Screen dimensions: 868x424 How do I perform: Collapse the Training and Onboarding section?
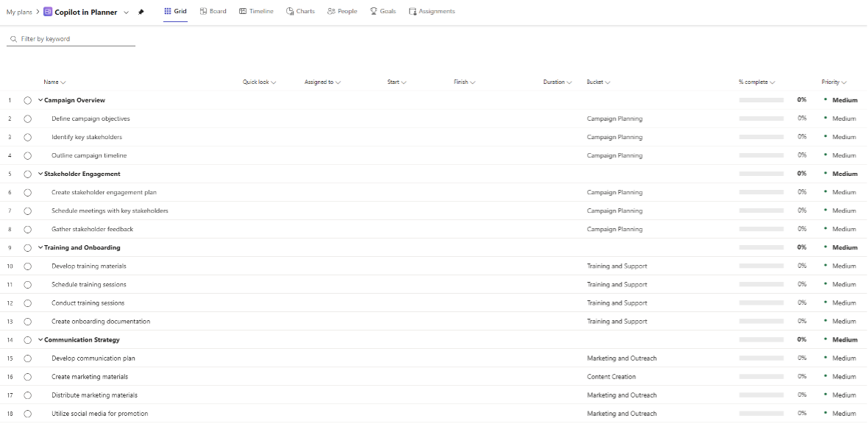(40, 248)
